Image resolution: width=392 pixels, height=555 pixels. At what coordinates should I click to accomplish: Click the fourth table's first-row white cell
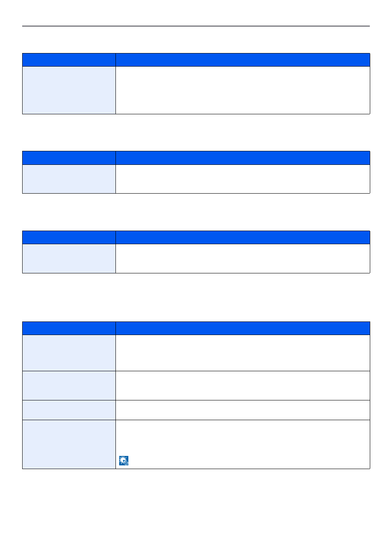pos(243,353)
